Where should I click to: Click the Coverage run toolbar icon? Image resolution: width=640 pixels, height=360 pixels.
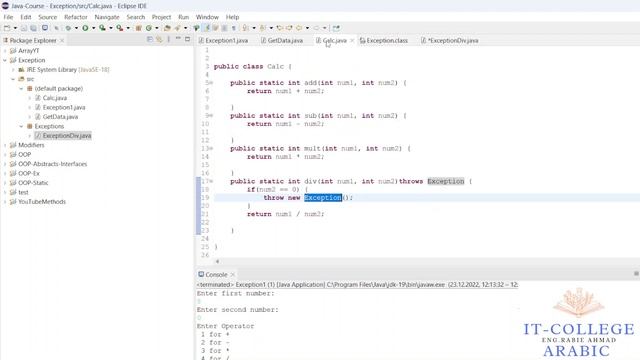(x=102, y=28)
